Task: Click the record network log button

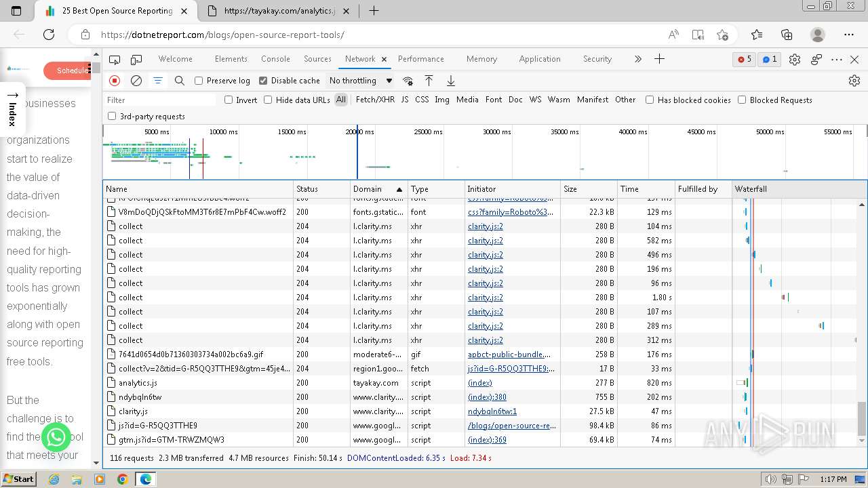Action: tap(115, 81)
